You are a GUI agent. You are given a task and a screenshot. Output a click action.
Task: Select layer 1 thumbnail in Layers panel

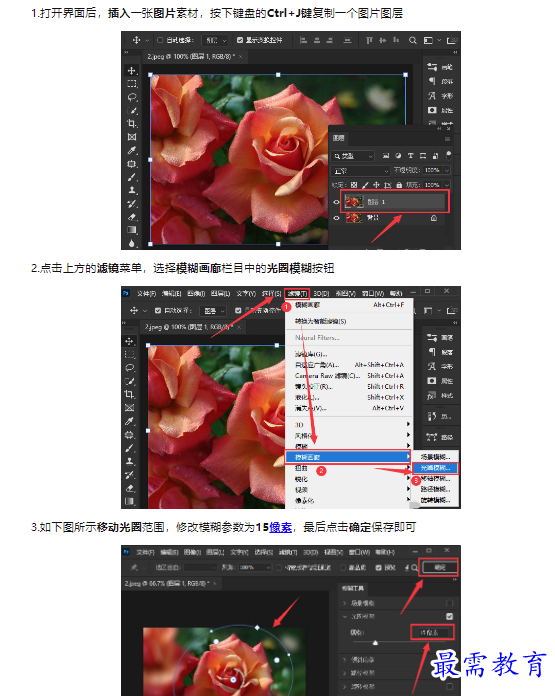pyautogui.click(x=354, y=202)
